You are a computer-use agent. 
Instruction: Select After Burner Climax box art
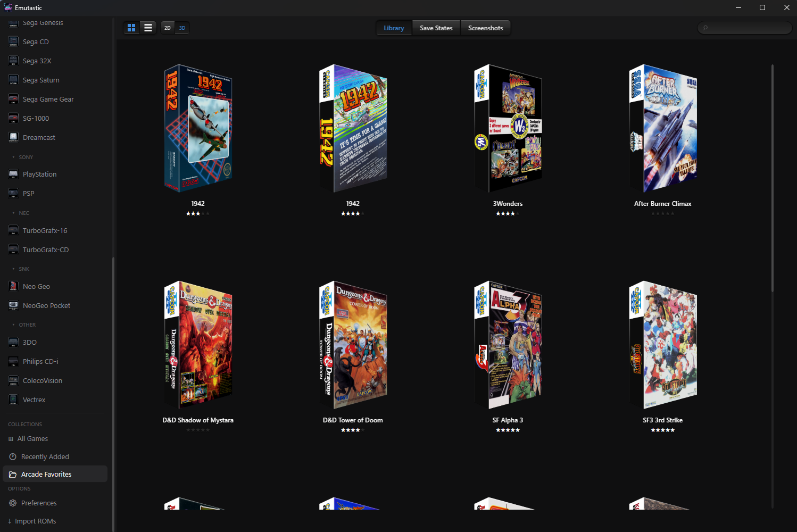(663, 128)
